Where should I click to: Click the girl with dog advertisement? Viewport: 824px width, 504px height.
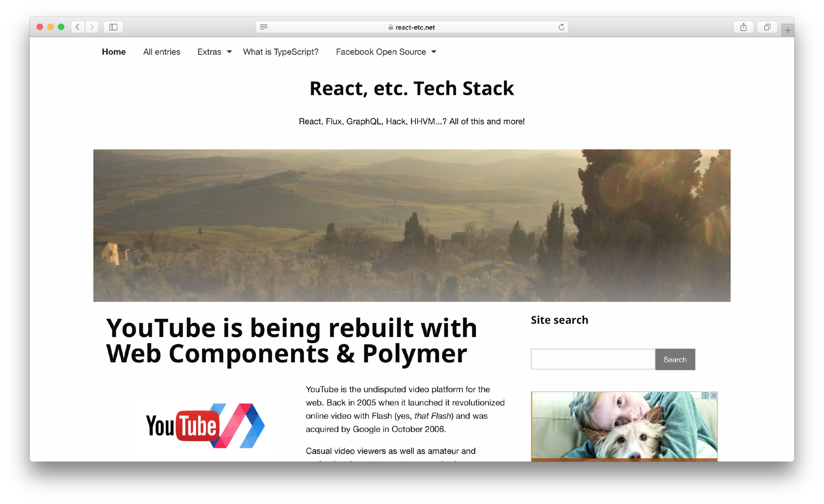point(624,426)
